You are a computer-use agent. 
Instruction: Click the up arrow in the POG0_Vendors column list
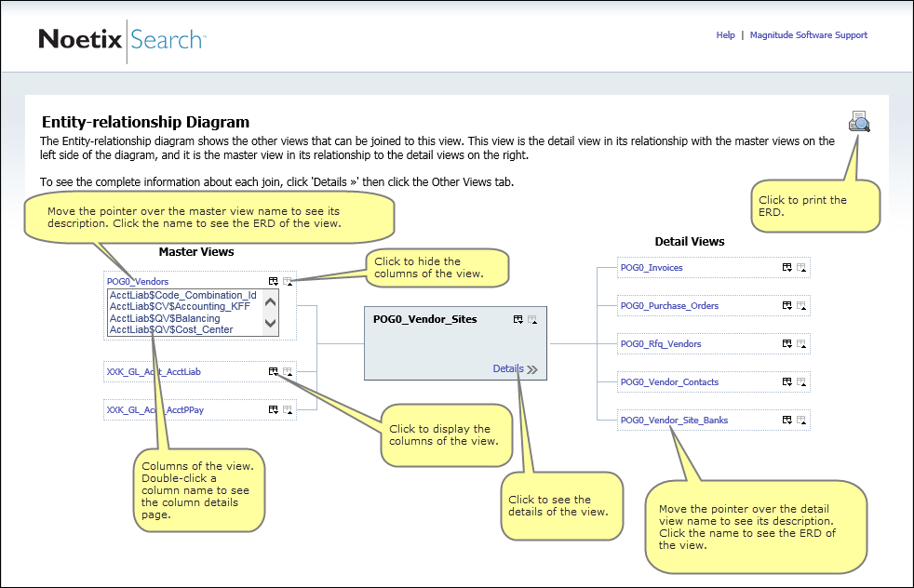(x=270, y=301)
